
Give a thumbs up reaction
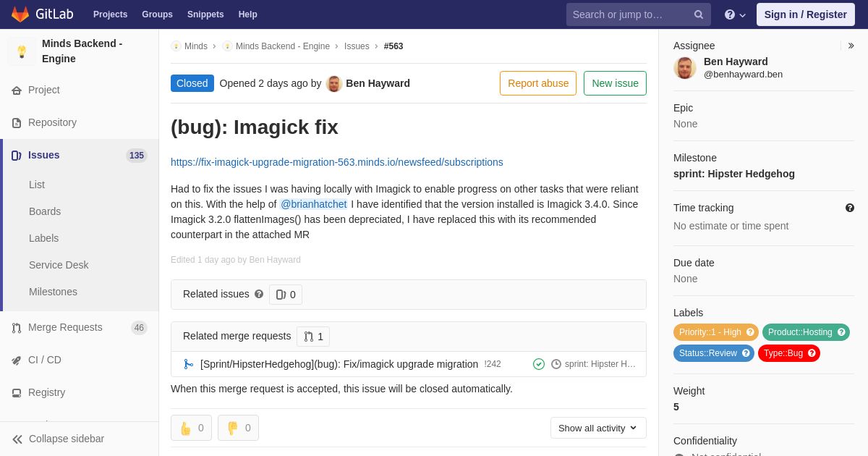pyautogui.click(x=191, y=428)
